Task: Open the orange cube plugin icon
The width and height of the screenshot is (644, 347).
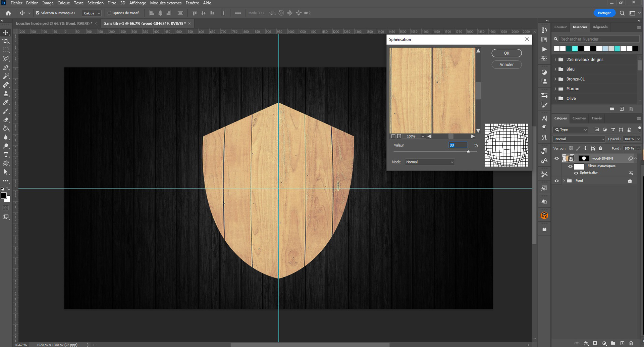Action: click(x=544, y=215)
